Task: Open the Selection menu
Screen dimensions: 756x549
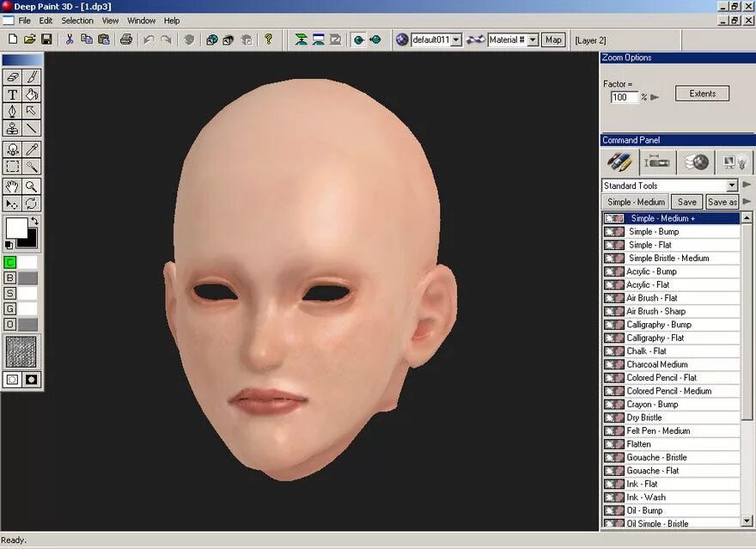Action: (x=77, y=21)
